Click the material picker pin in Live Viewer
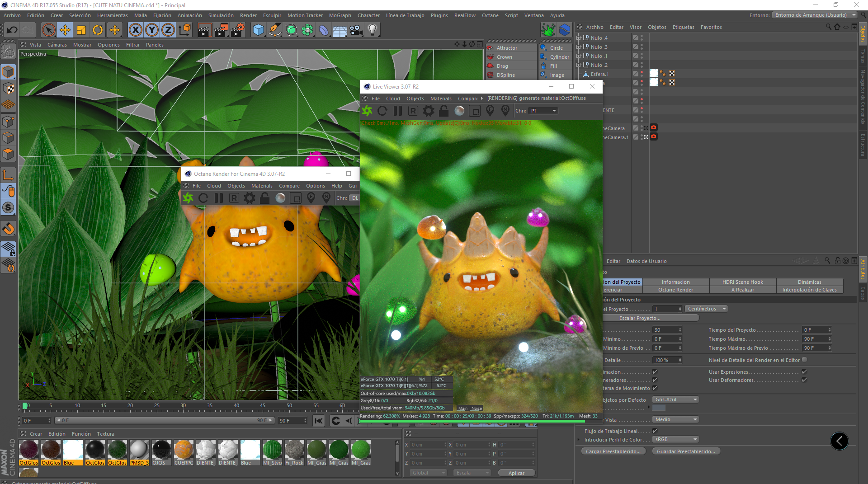The width and height of the screenshot is (868, 484). pyautogui.click(x=505, y=111)
